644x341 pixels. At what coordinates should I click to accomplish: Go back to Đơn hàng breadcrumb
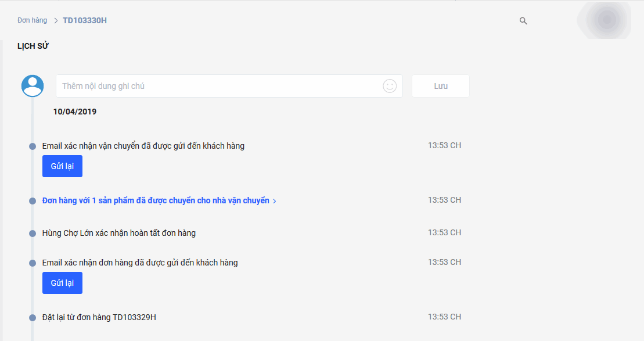tap(32, 20)
